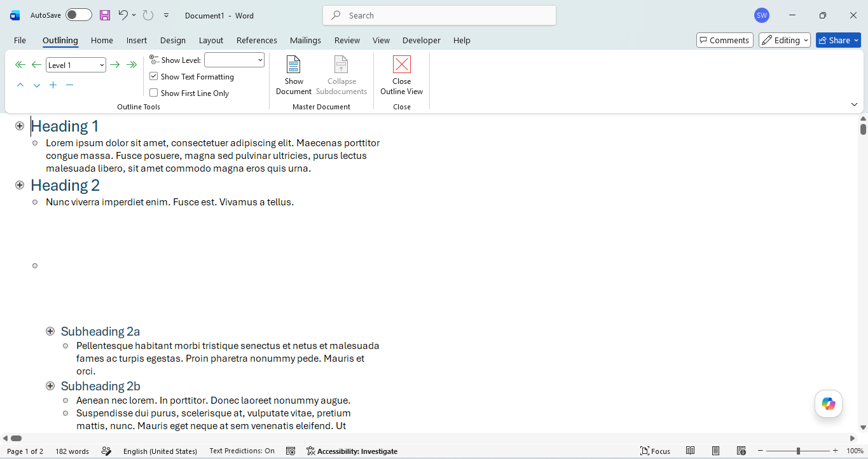Click the Undo icon

[x=123, y=15]
